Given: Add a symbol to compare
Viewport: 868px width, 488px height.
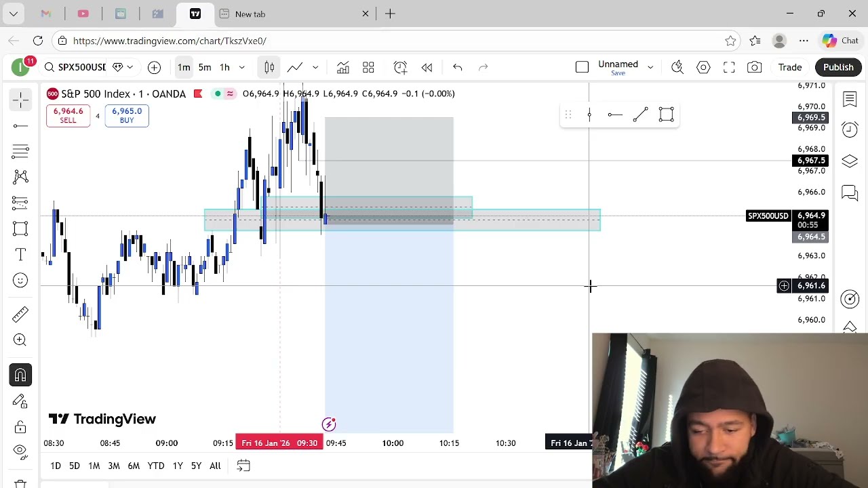Looking at the screenshot, I should [x=154, y=67].
